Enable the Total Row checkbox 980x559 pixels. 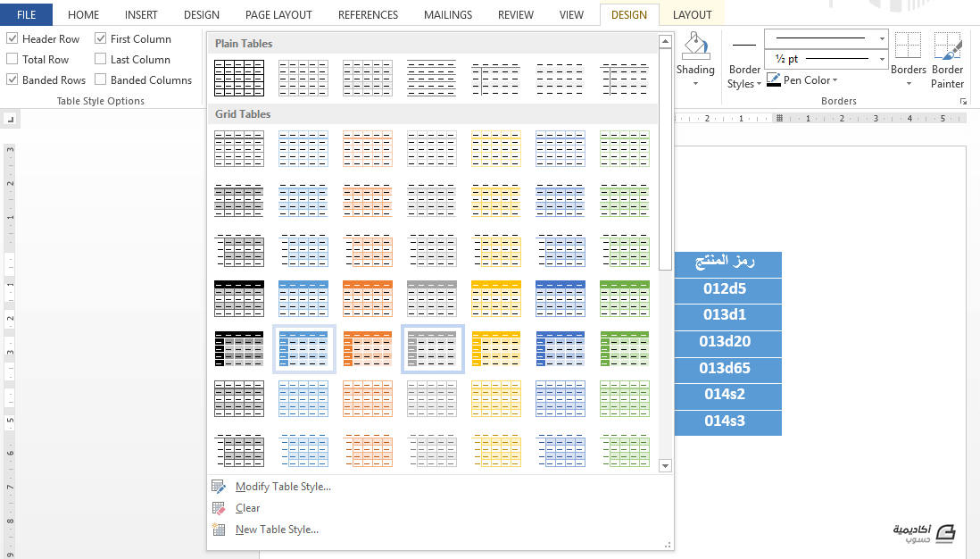click(x=12, y=60)
